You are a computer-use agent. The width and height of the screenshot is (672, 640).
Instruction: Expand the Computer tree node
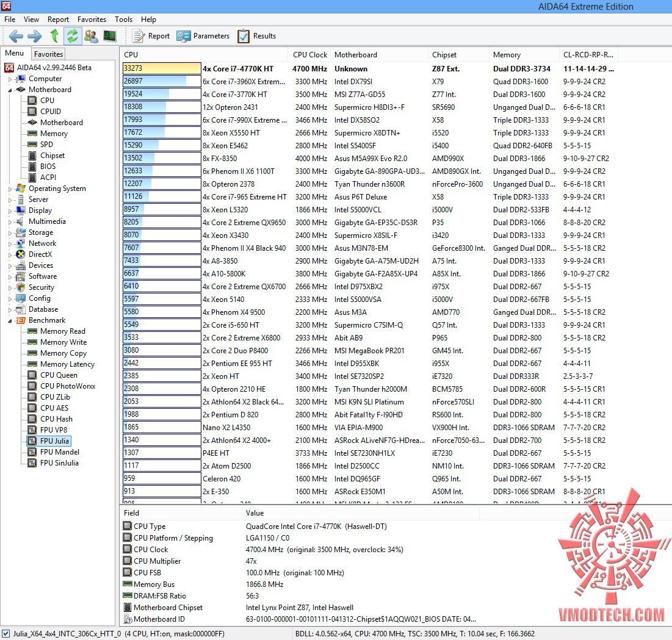(10, 79)
